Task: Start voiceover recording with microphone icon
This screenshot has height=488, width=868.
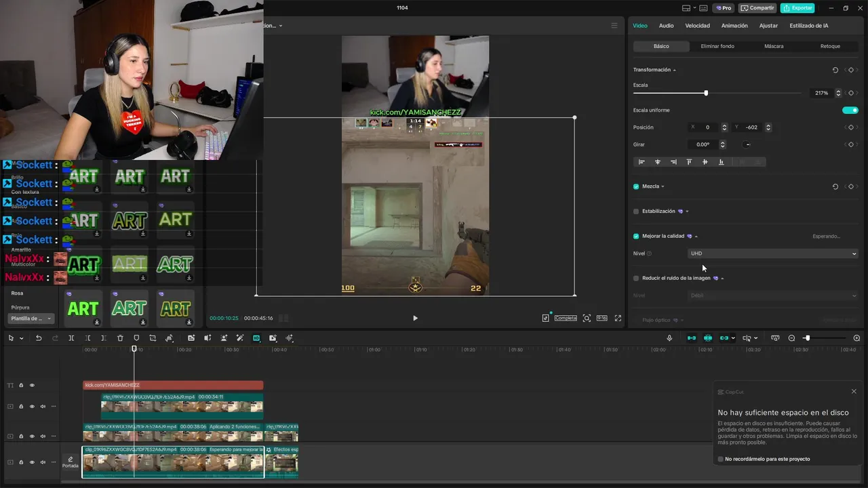Action: [669, 338]
